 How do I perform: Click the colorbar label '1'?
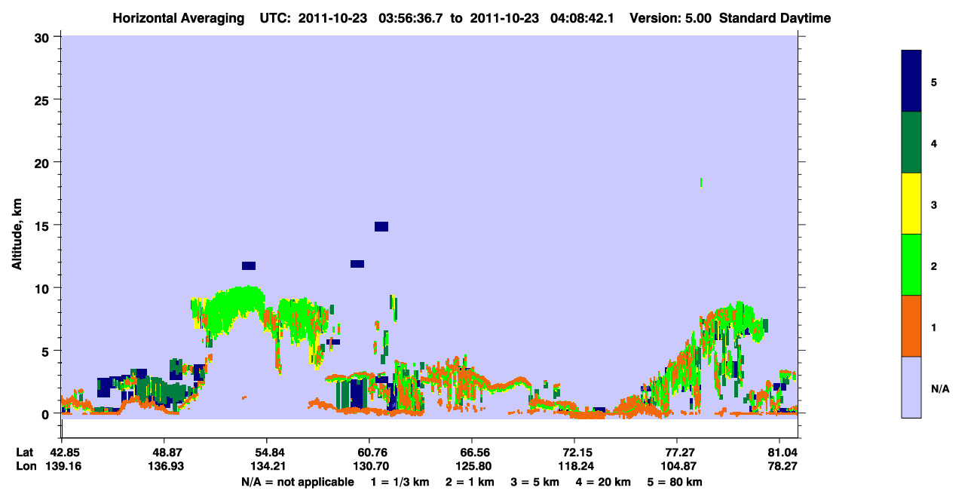coord(934,327)
